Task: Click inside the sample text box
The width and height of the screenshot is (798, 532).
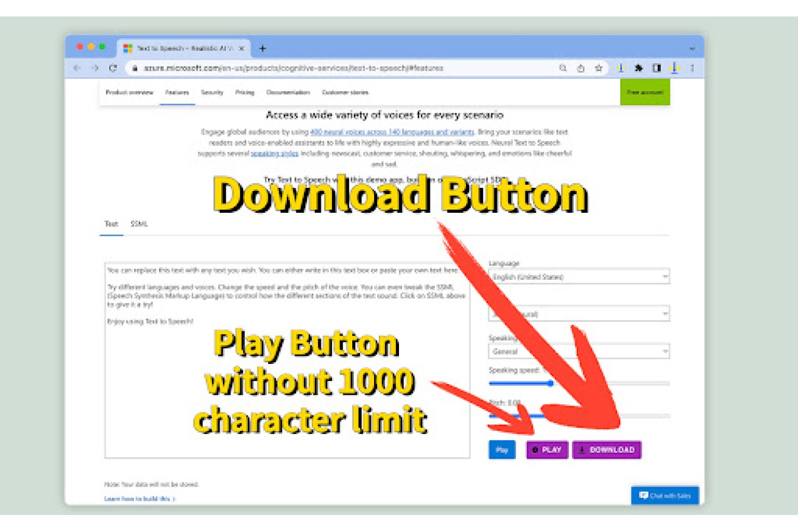Action: point(287,360)
